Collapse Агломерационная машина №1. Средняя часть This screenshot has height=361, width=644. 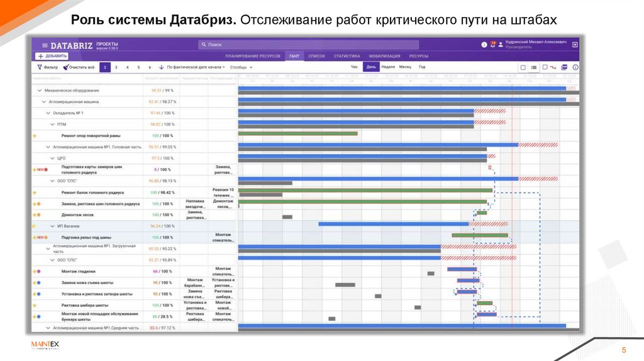pyautogui.click(x=48, y=328)
